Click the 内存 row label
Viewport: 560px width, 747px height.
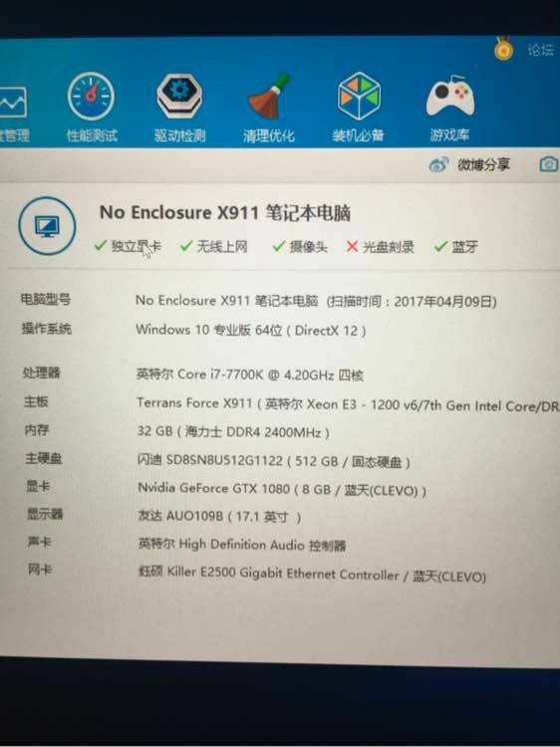point(37,430)
